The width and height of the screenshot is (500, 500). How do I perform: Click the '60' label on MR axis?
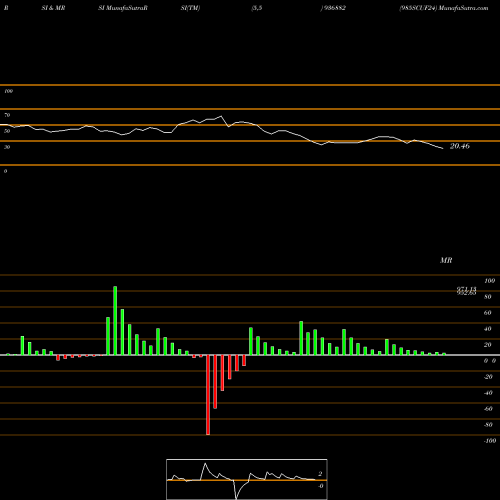click(x=488, y=313)
